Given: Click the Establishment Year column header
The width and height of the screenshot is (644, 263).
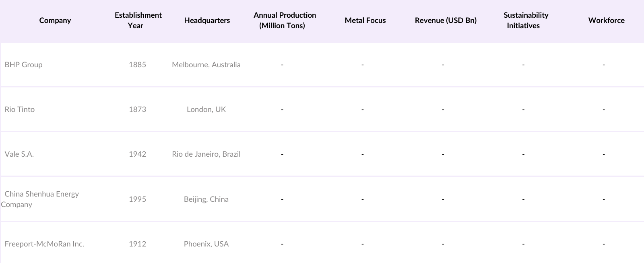Looking at the screenshot, I should 138,21.
